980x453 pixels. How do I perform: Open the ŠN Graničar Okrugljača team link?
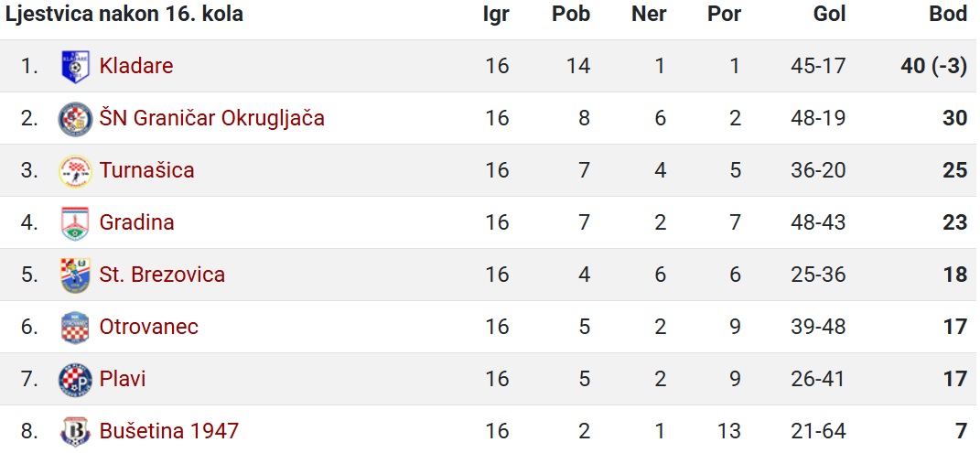pos(212,118)
